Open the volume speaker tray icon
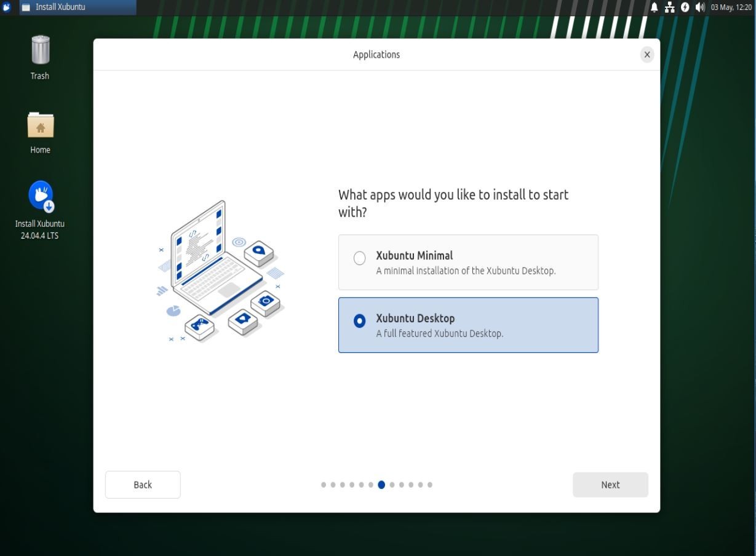 pos(699,7)
